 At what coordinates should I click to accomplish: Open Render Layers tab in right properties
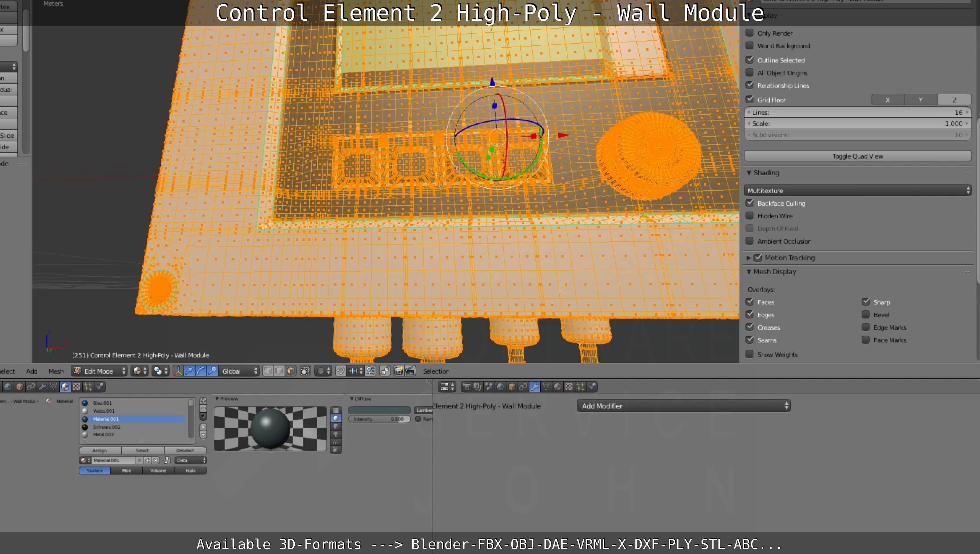click(477, 387)
